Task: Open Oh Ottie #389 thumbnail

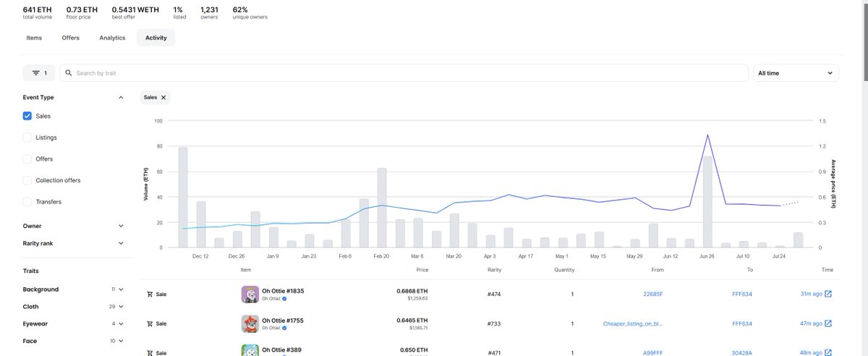Action: [250, 350]
